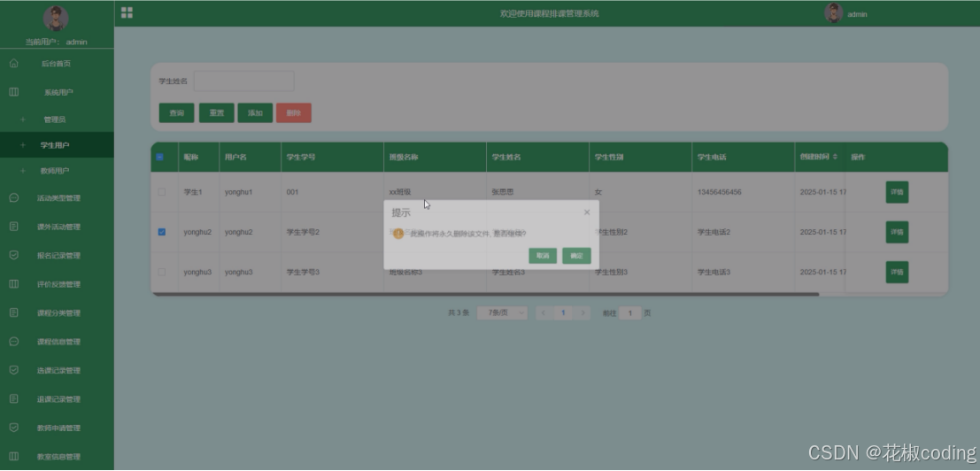Open 报名记录管理 in the sidebar
This screenshot has width=980, height=471.
coord(57,256)
